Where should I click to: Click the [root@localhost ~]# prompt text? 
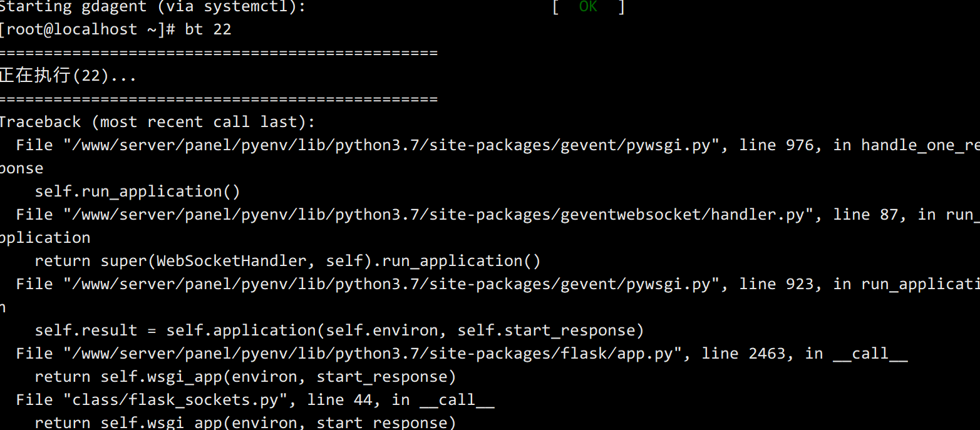point(90,29)
